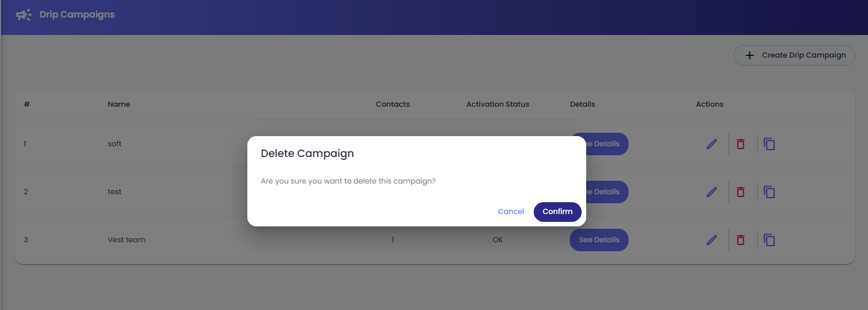This screenshot has width=868, height=310.
Task: Click the megaphone Drip Campaigns header icon
Action: 24,15
